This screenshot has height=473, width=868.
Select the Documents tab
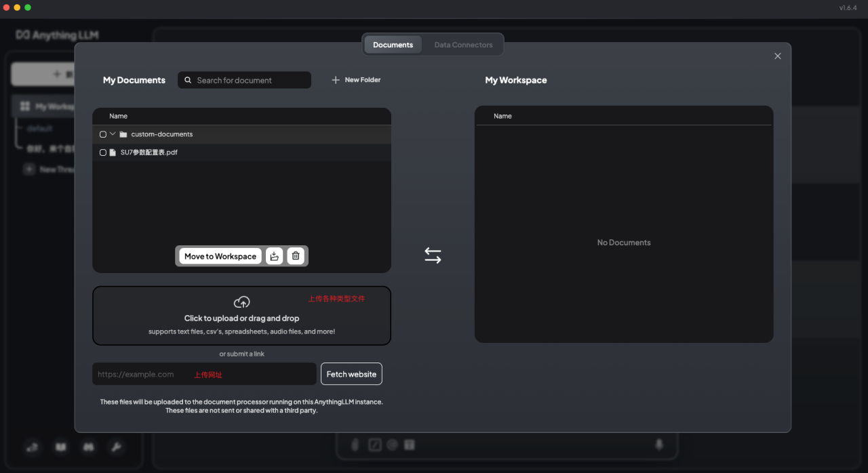pos(393,45)
